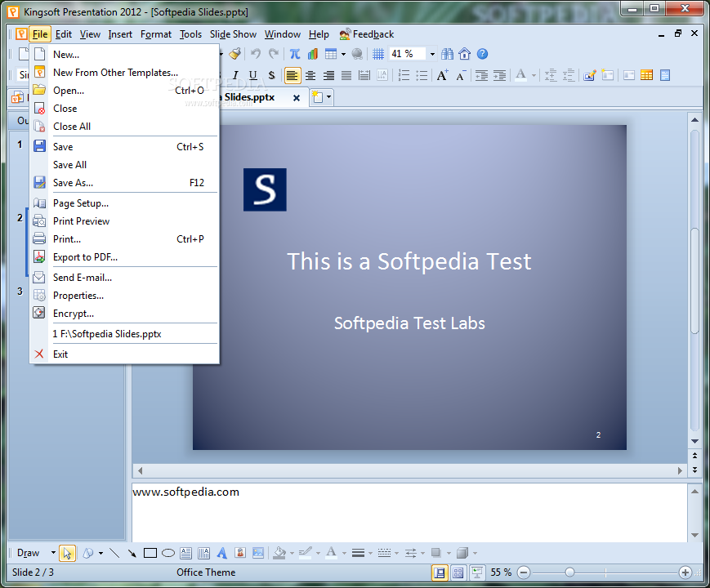710x588 pixels.
Task: Click Exit in the File menu
Action: pos(124,354)
